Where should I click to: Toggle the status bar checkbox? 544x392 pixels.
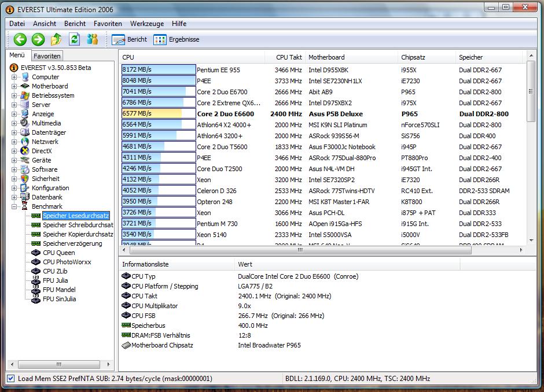coord(11,379)
